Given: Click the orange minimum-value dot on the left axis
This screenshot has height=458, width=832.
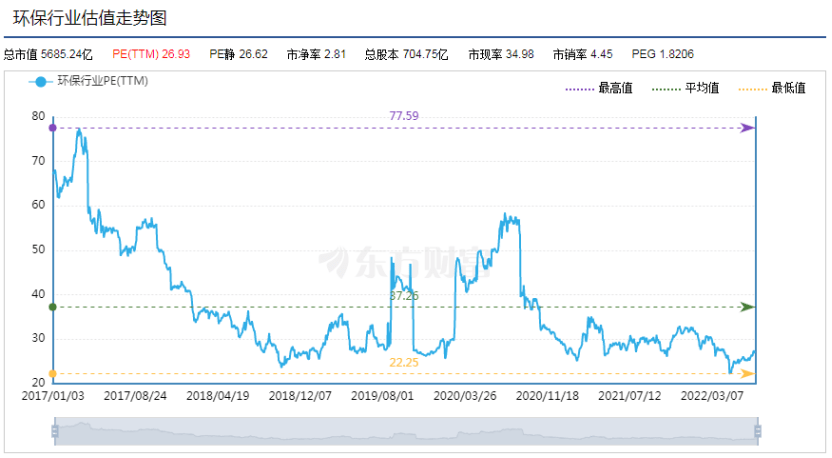Looking at the screenshot, I should click(x=52, y=374).
